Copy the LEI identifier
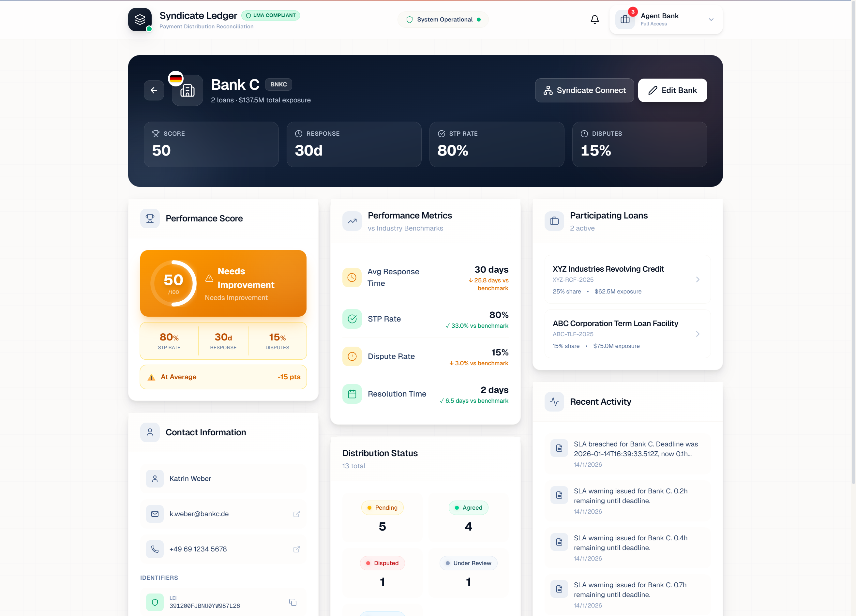Screen dimensions: 856x616 (293, 602)
